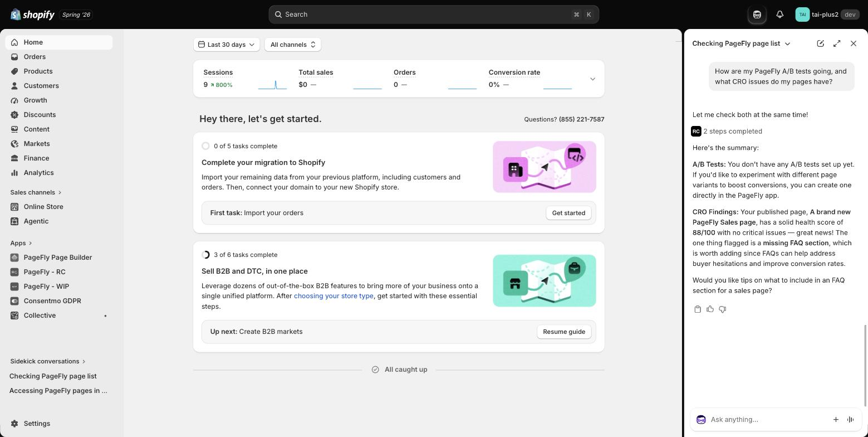The image size is (868, 437).
Task: Click the Sidekick panel scrollbar
Action: (865, 366)
